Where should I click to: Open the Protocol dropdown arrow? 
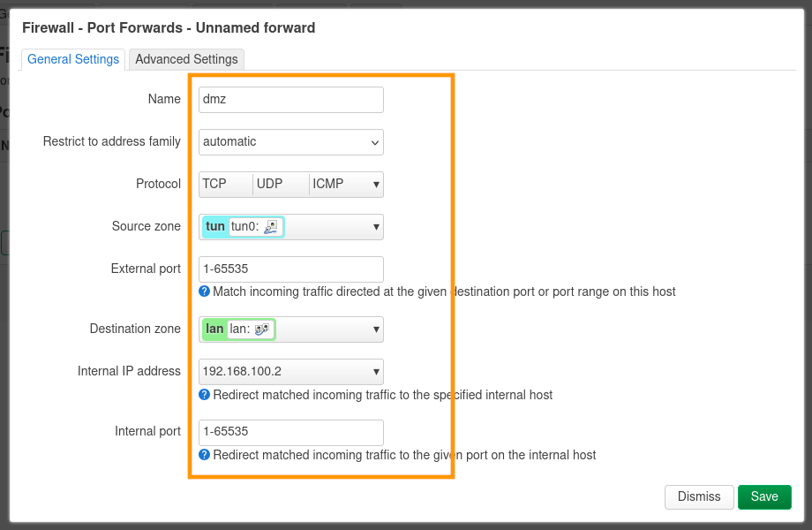click(376, 185)
